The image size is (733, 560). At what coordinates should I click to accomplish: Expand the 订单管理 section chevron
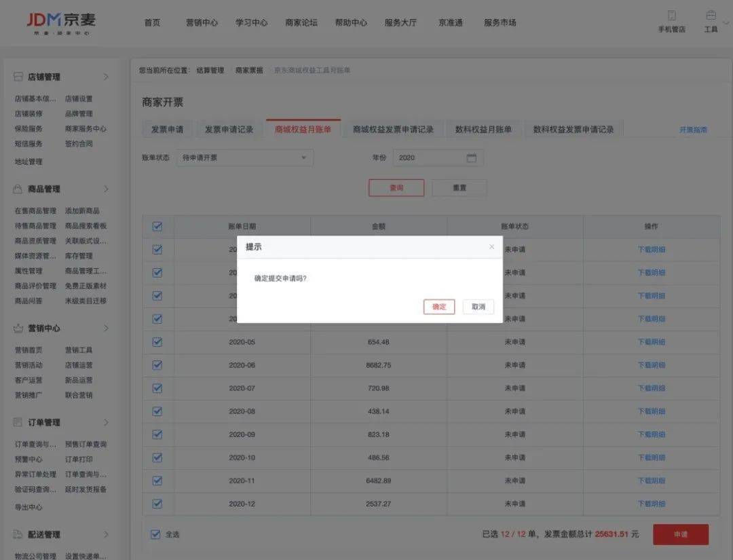click(x=106, y=422)
